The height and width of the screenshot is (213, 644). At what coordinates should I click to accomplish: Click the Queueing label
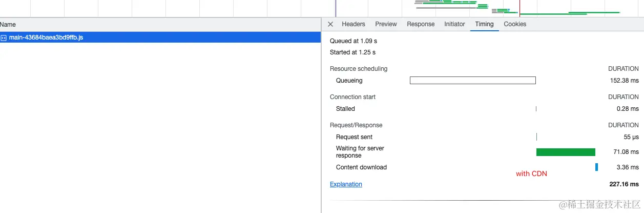[349, 81]
